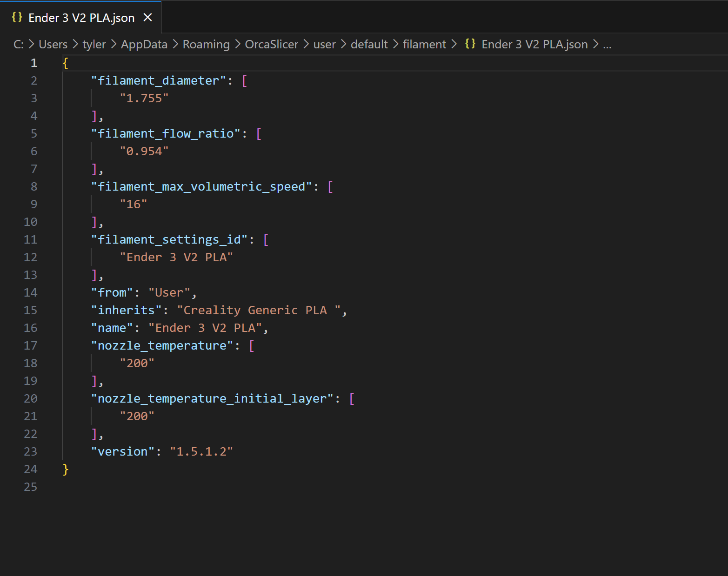Screen dimensions: 728x576
Task: Click the user breadcrumb segment
Action: click(324, 44)
